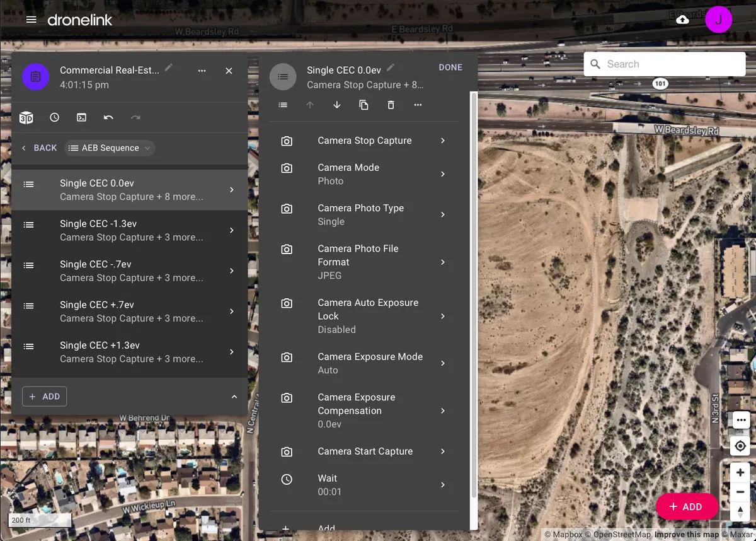Viewport: 756px width, 541px height.
Task: Click ADD button under sequence list
Action: [44, 397]
